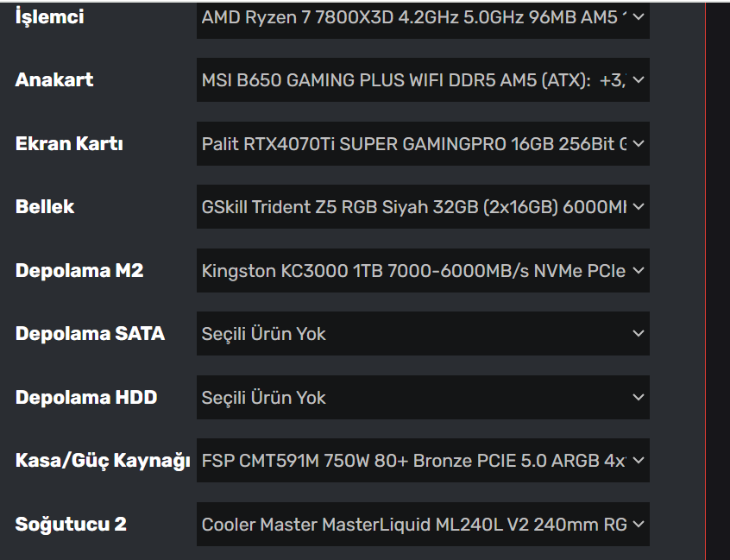Open the Palit RTX4070Ti graphics card dropdown

pos(414,143)
